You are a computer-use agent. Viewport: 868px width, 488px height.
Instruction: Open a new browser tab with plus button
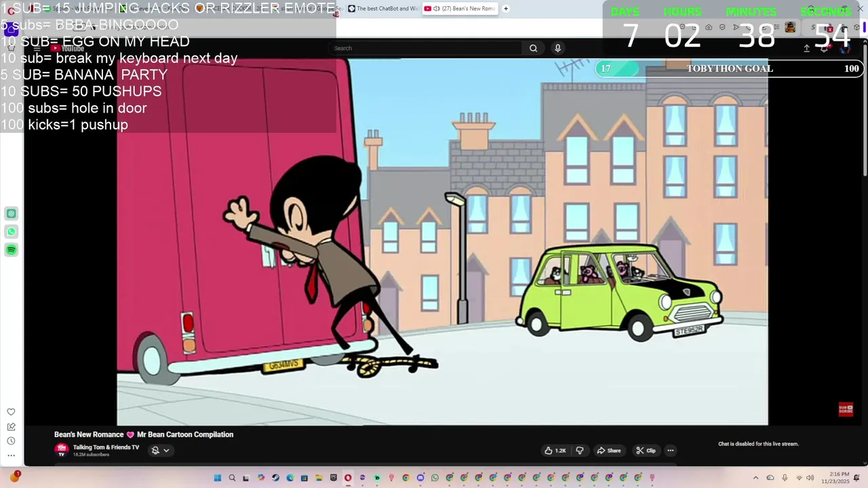506,9
